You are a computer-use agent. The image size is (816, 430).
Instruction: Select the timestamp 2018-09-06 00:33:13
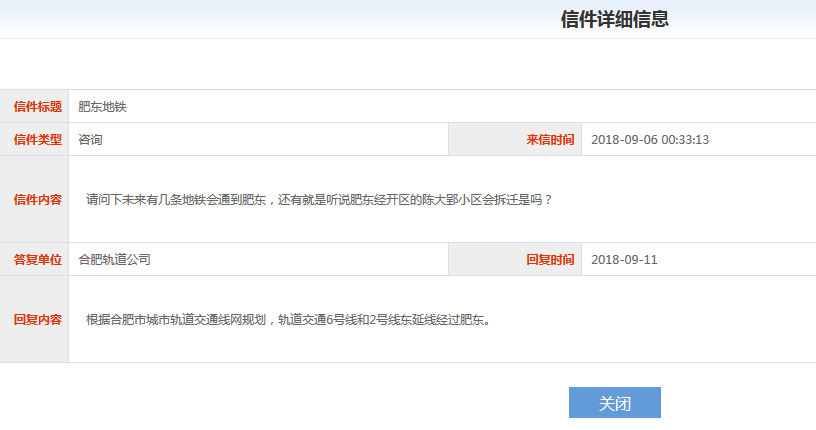point(650,140)
